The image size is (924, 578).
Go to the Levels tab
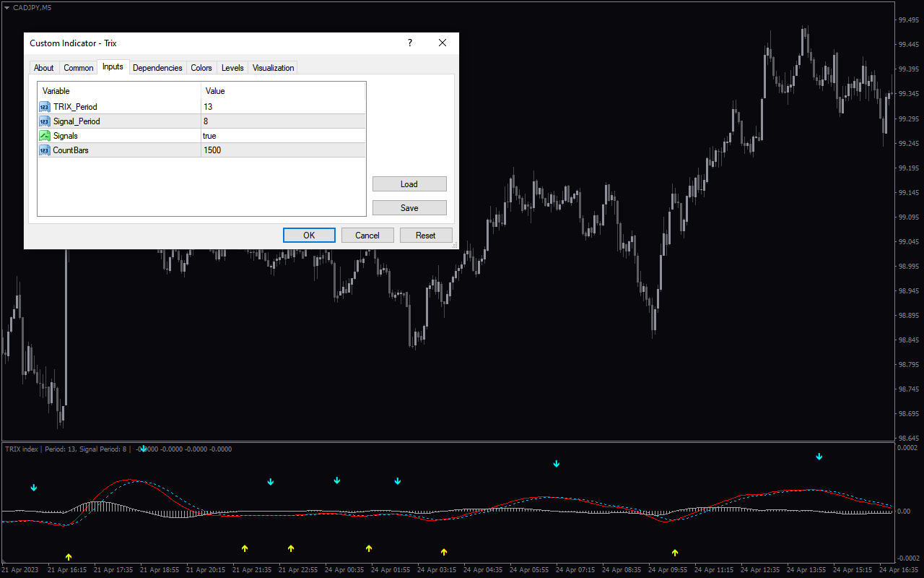232,68
